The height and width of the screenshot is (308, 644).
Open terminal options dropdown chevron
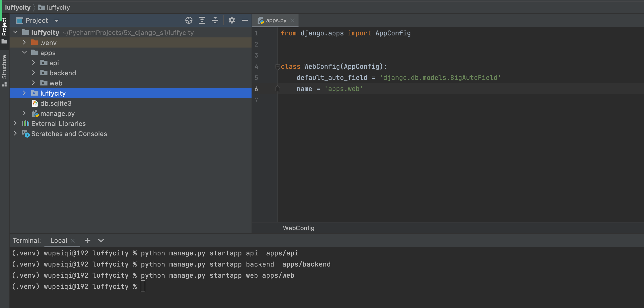(101, 240)
